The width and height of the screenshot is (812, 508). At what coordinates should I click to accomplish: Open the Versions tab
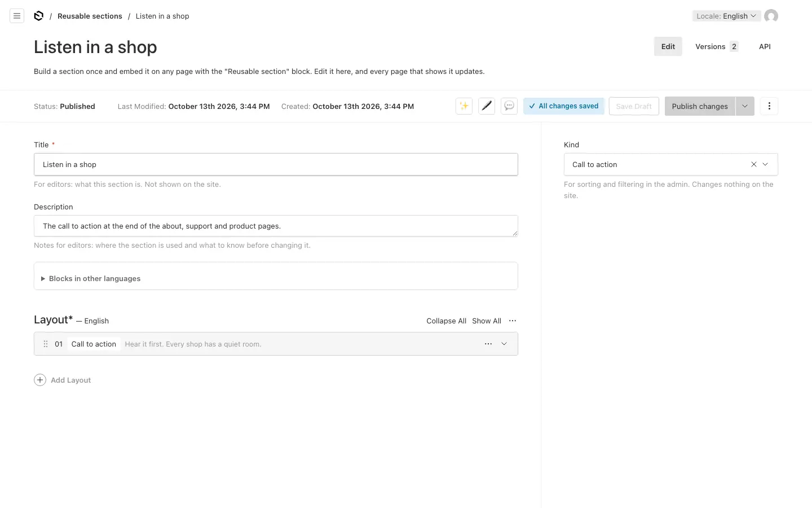click(717, 46)
